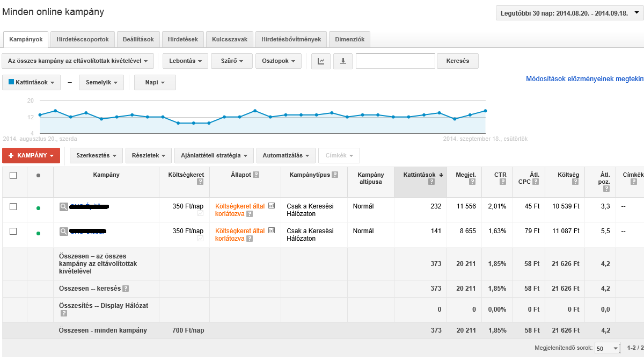Open the Szerkesztés dropdown

(x=97, y=155)
